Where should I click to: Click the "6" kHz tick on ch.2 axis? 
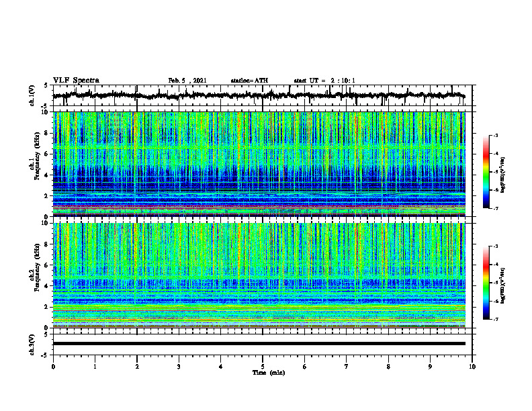pos(47,265)
